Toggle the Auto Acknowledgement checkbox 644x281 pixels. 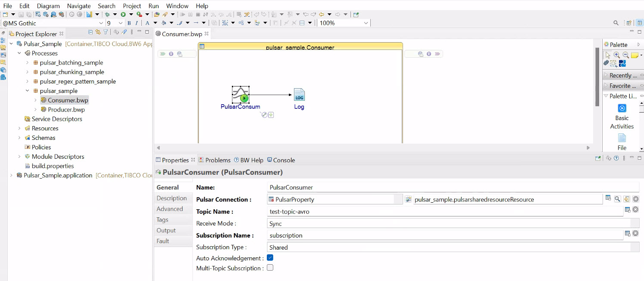[x=270, y=258]
